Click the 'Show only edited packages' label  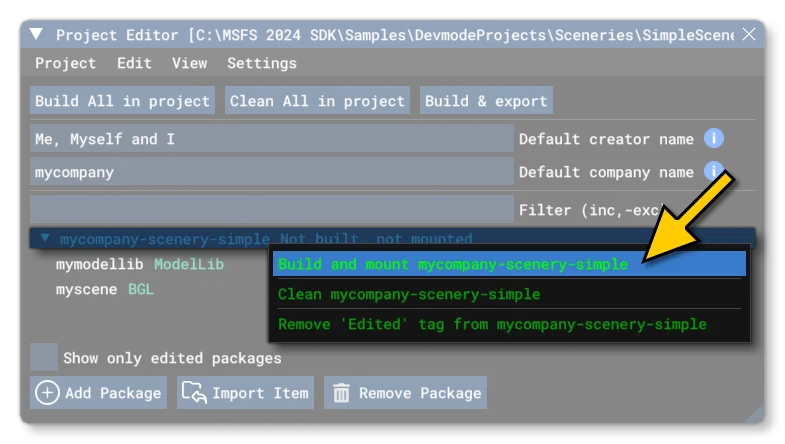coord(172,358)
